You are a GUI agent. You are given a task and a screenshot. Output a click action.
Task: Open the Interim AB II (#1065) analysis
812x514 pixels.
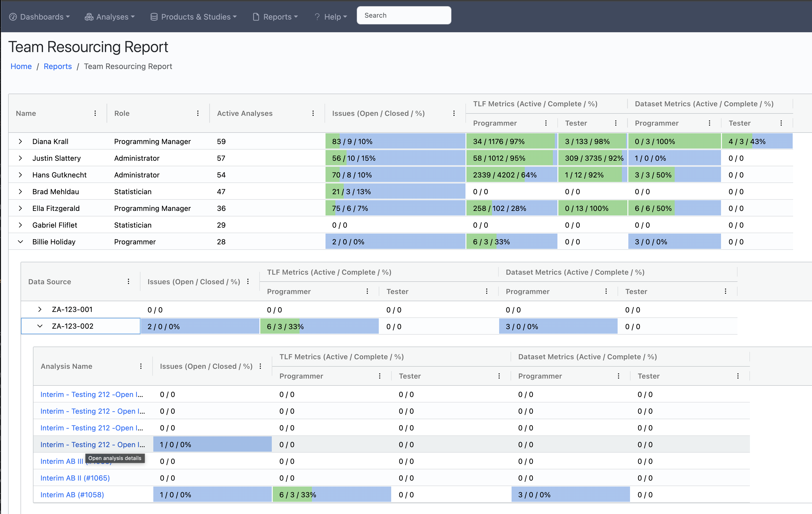[75, 477]
